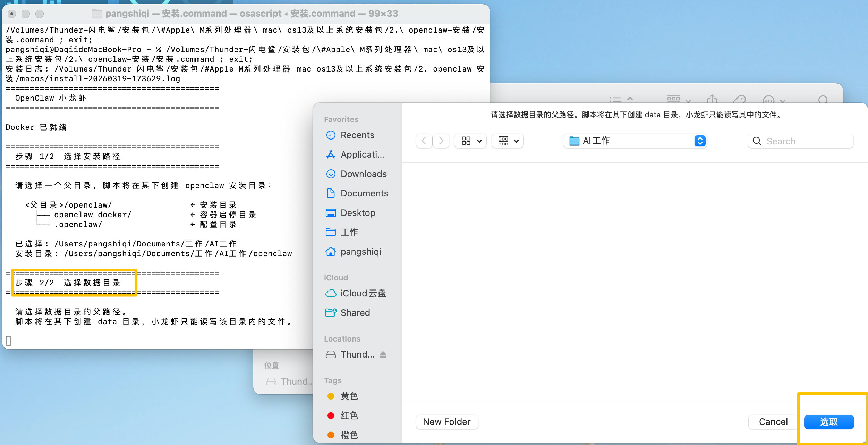This screenshot has width=868, height=445.
Task: Go to the Downloads folder
Action: point(363,174)
